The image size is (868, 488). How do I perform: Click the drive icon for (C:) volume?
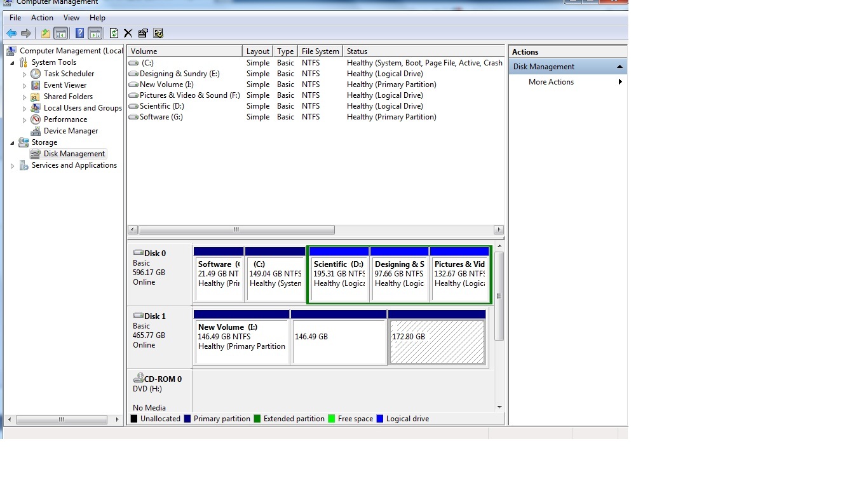133,63
